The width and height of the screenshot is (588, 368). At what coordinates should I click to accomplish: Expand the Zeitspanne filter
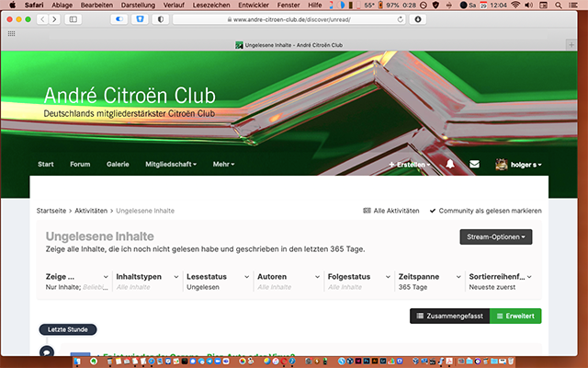pos(429,282)
